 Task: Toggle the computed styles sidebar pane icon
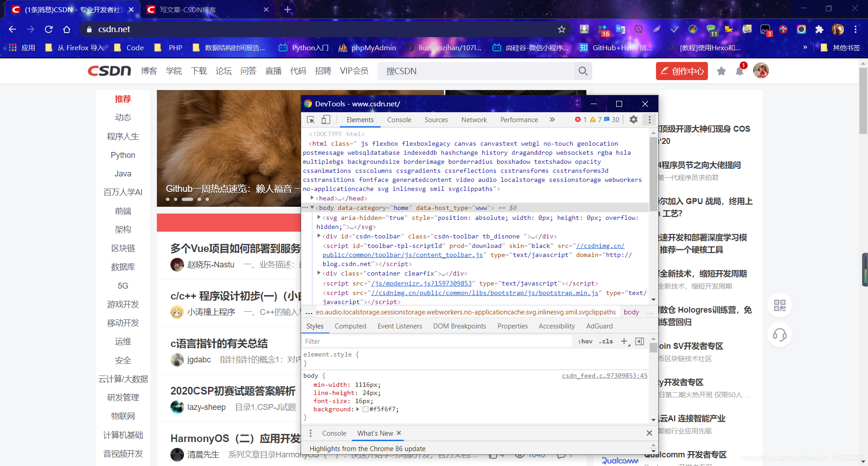point(640,342)
